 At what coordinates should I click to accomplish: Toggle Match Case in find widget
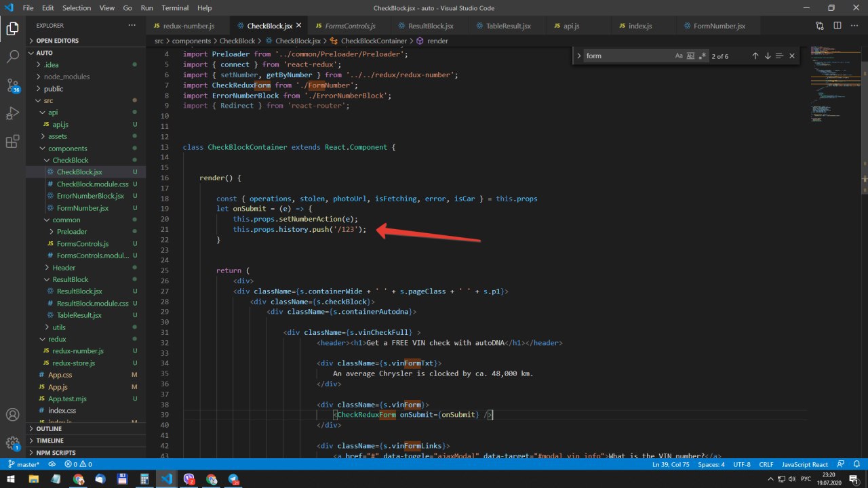pos(679,56)
